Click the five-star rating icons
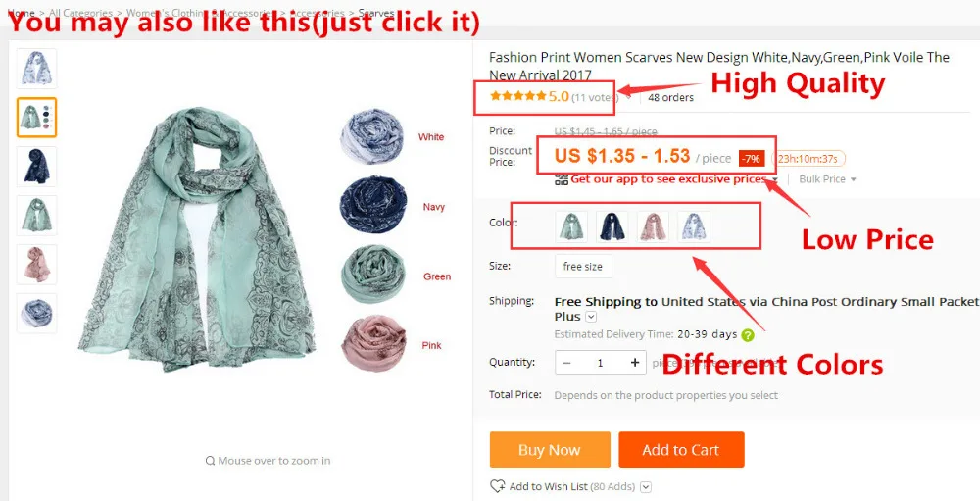 click(x=518, y=96)
